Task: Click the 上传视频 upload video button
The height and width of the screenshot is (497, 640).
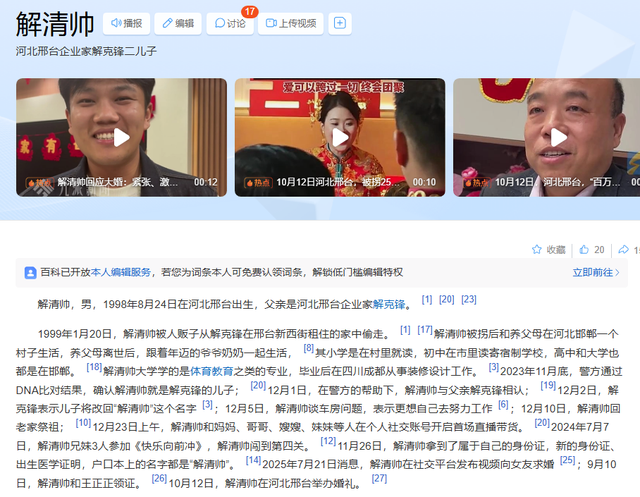Action: [291, 23]
